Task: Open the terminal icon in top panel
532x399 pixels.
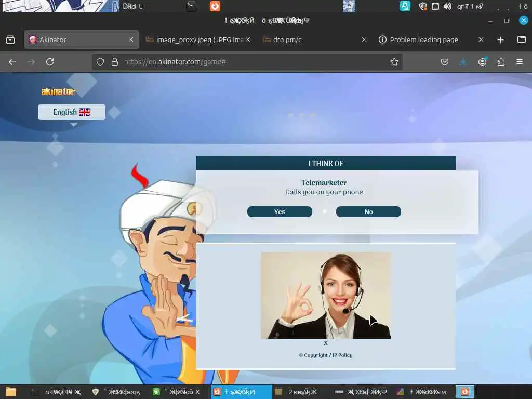Action: click(191, 6)
